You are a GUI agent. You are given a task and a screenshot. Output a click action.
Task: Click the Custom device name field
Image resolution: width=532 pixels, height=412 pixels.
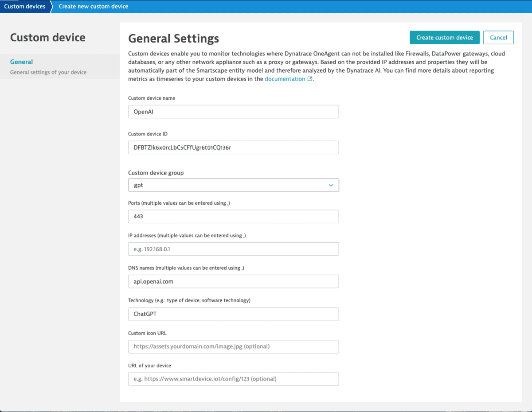pos(234,111)
